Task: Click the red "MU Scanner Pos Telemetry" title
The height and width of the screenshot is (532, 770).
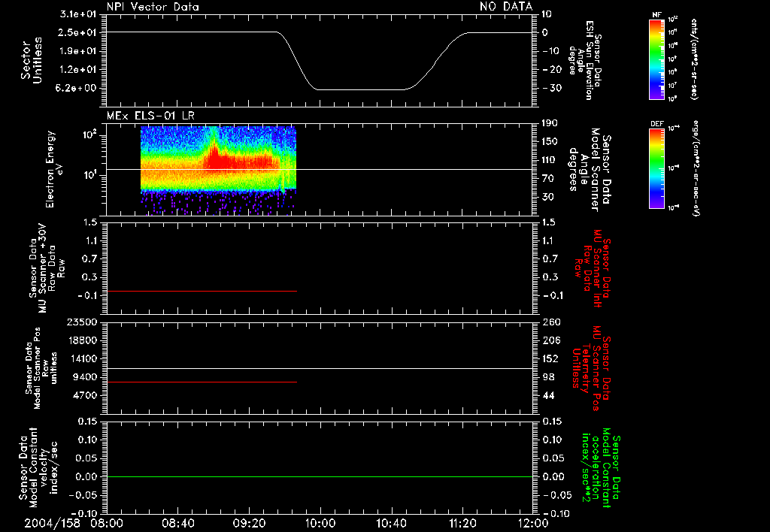Action: 592,368
